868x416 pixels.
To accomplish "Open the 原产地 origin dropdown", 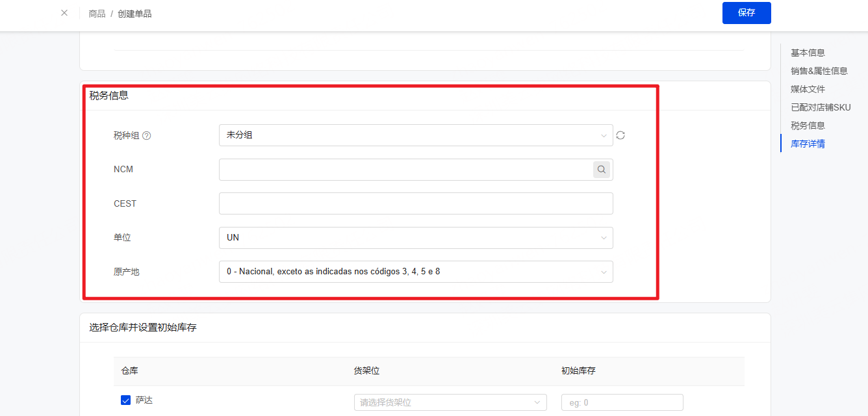I will point(415,272).
